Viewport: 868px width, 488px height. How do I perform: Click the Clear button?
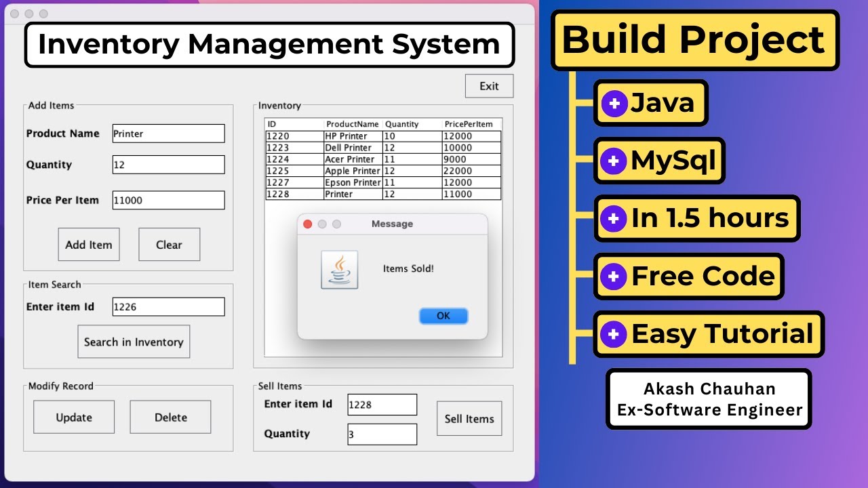[x=169, y=245]
